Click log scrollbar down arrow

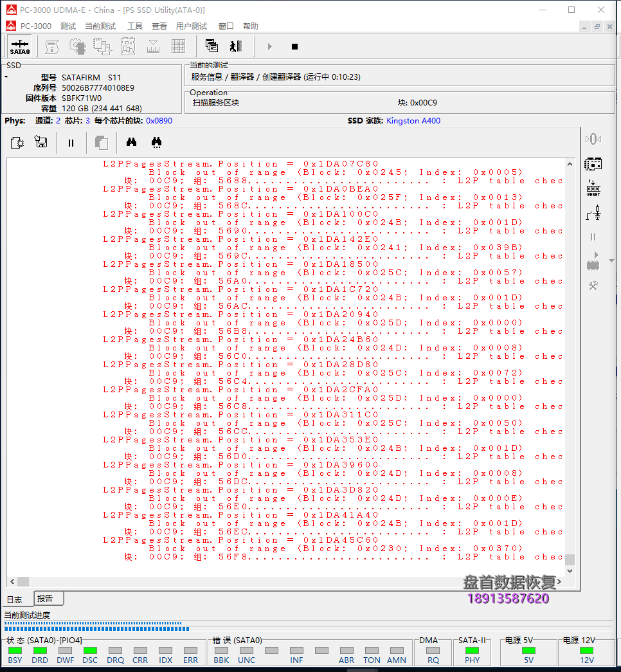pyautogui.click(x=570, y=570)
